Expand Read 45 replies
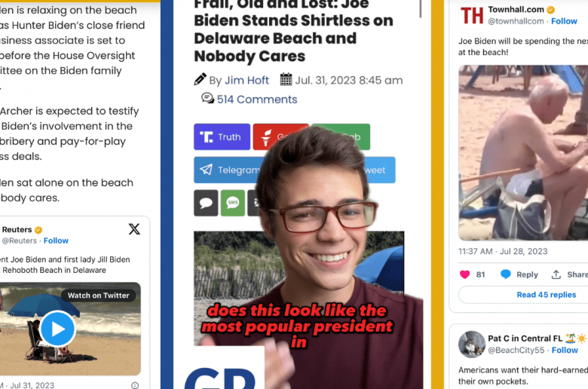 (546, 295)
